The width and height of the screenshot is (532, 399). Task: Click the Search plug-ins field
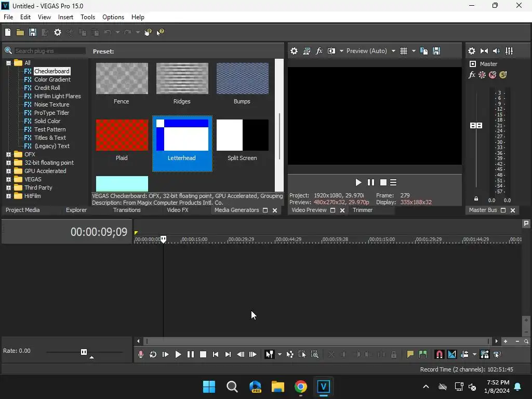50,51
